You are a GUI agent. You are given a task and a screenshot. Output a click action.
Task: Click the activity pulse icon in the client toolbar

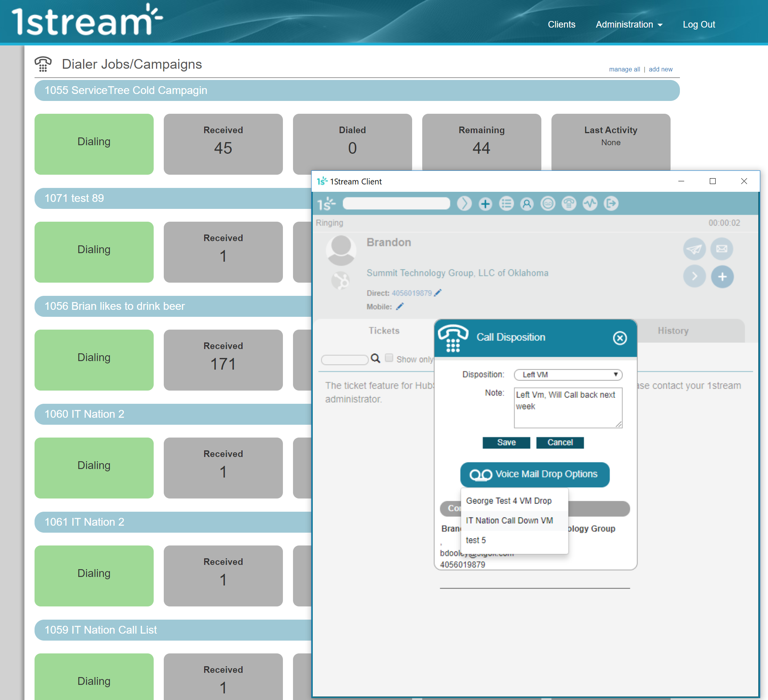click(x=590, y=203)
